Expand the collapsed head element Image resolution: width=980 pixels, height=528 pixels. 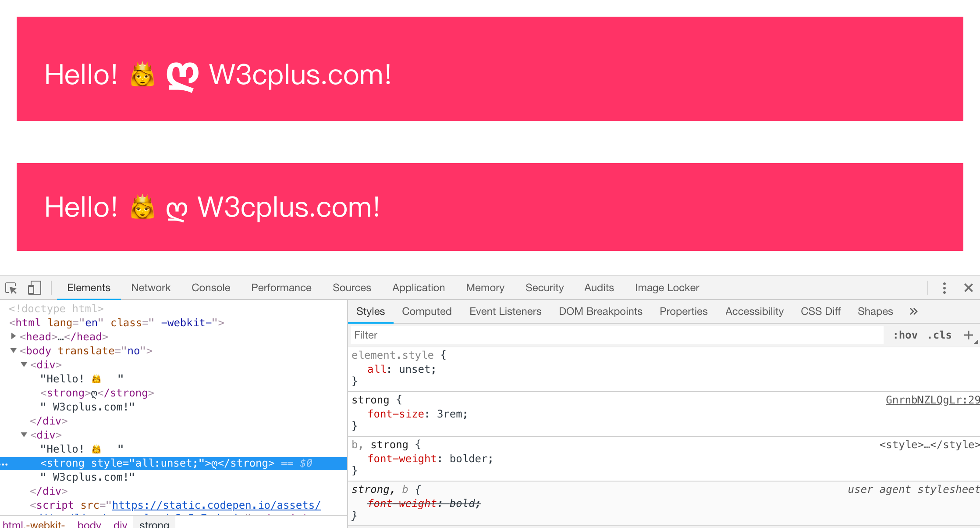[14, 336]
